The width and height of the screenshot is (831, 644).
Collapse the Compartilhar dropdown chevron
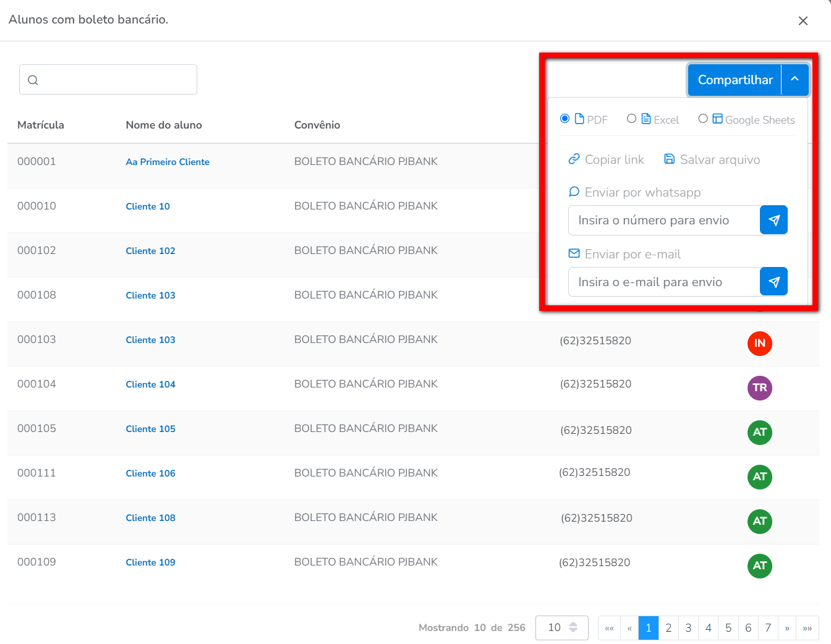pos(795,80)
